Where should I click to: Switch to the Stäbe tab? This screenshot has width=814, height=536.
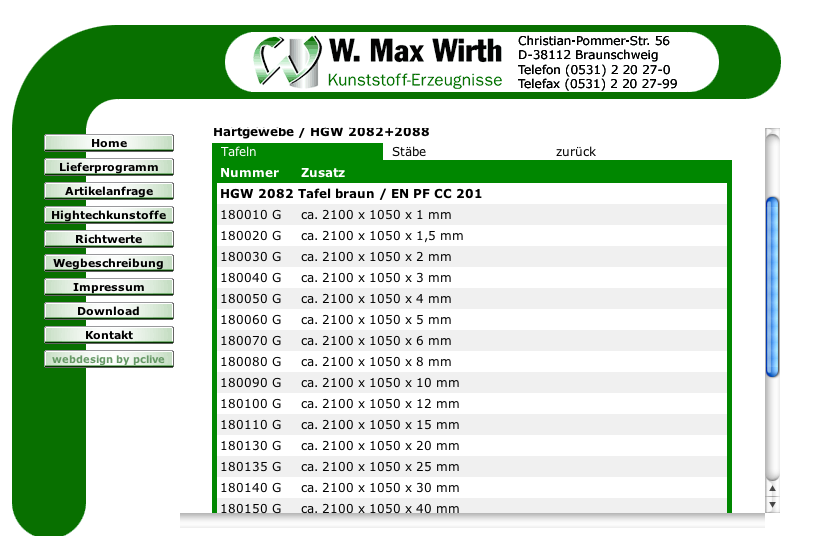click(x=409, y=152)
